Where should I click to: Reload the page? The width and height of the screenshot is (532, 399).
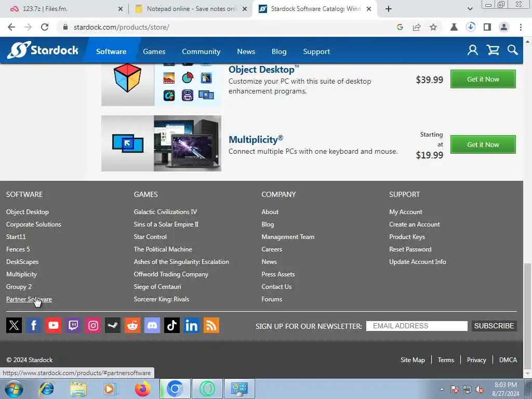pos(45,27)
